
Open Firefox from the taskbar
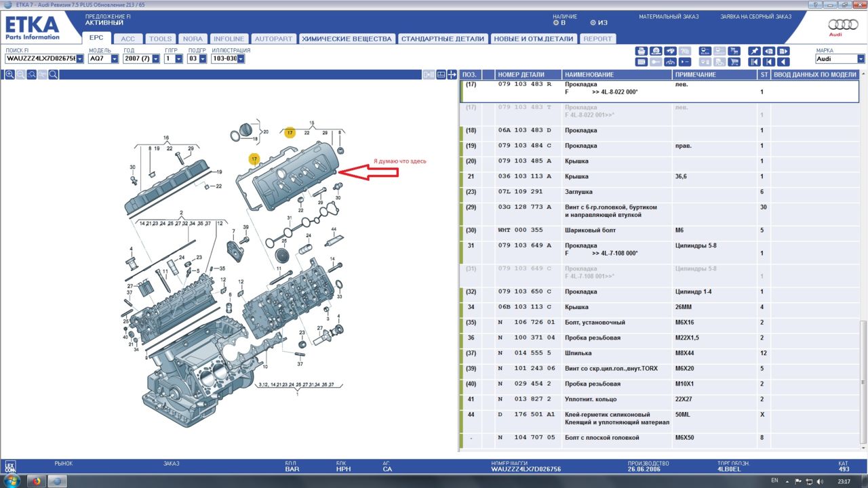[x=36, y=481]
